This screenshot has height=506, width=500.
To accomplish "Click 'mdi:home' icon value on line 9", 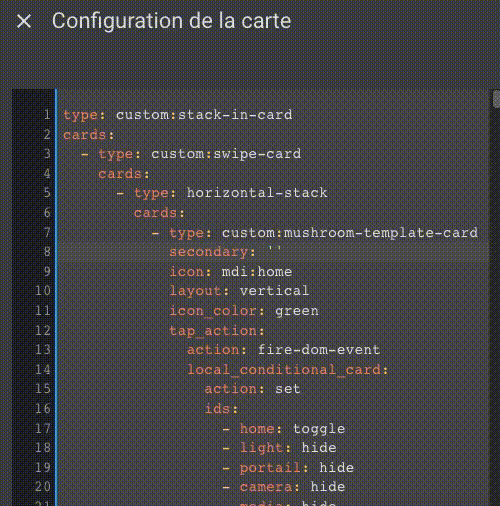I will (x=257, y=272).
